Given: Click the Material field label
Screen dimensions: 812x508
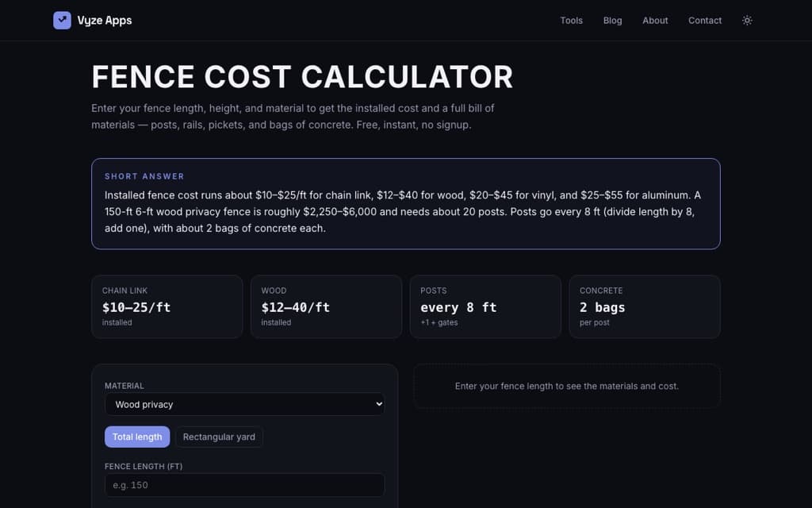Looking at the screenshot, I should tap(124, 386).
